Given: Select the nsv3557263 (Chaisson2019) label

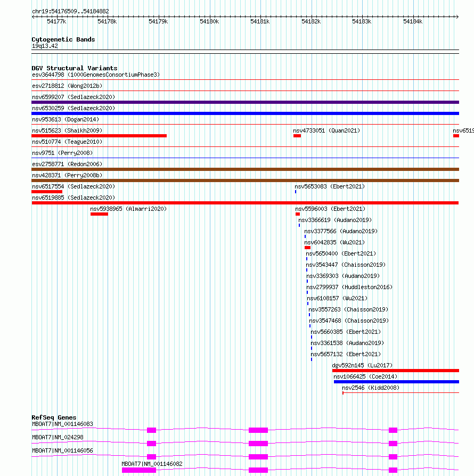Looking at the screenshot, I should click(348, 310).
